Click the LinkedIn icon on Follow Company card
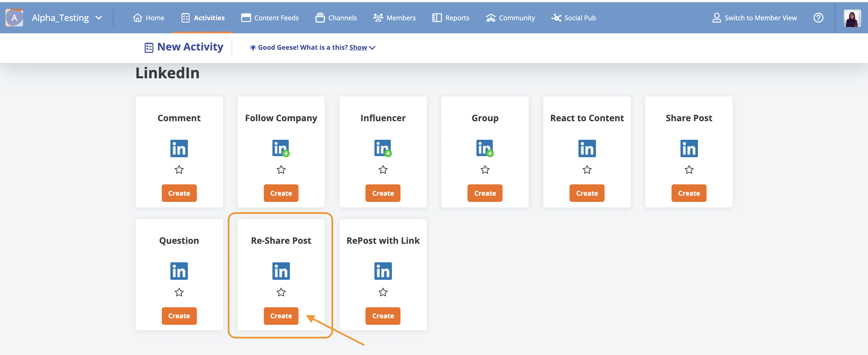 281,148
